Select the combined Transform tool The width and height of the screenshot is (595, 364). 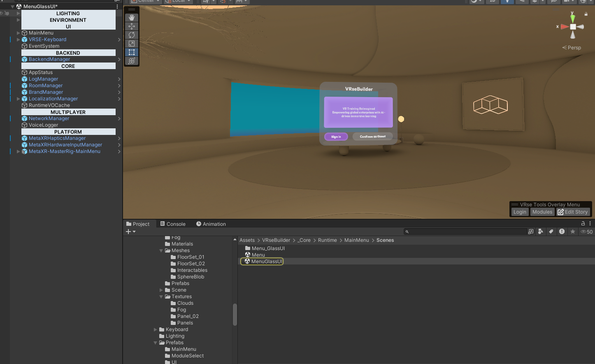tap(132, 61)
